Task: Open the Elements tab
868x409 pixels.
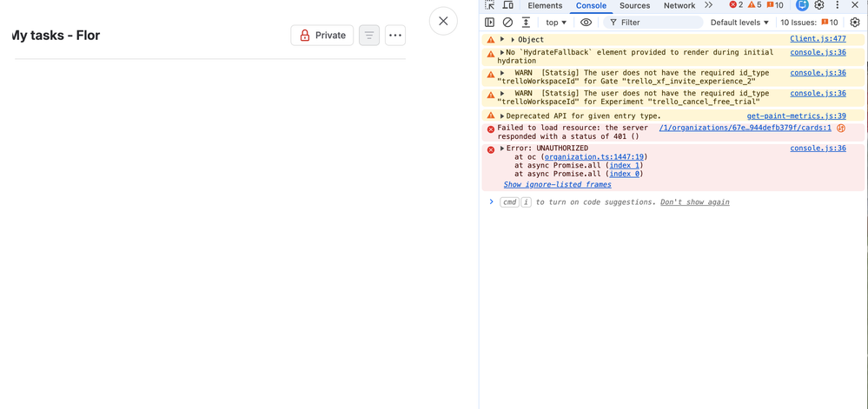Action: 545,5
